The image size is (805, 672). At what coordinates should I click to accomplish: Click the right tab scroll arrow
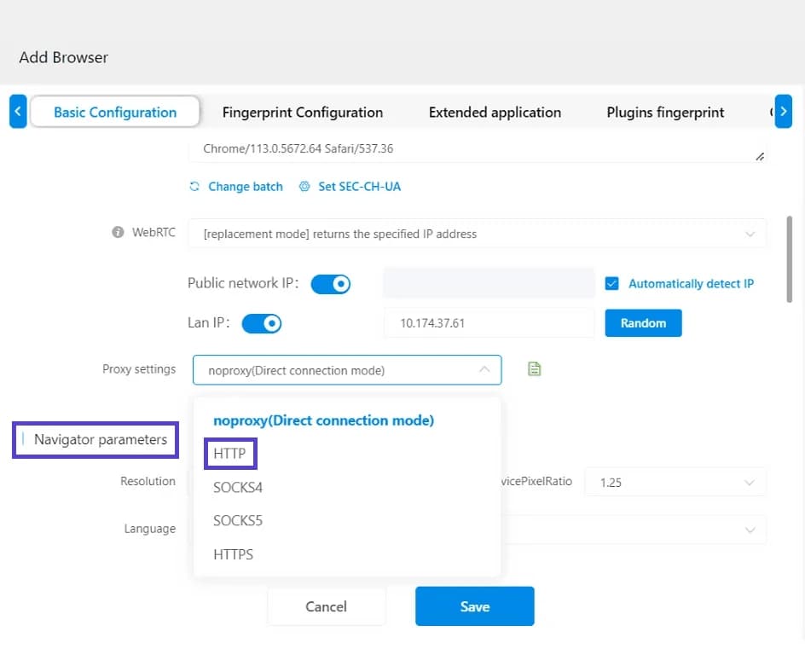click(x=783, y=112)
